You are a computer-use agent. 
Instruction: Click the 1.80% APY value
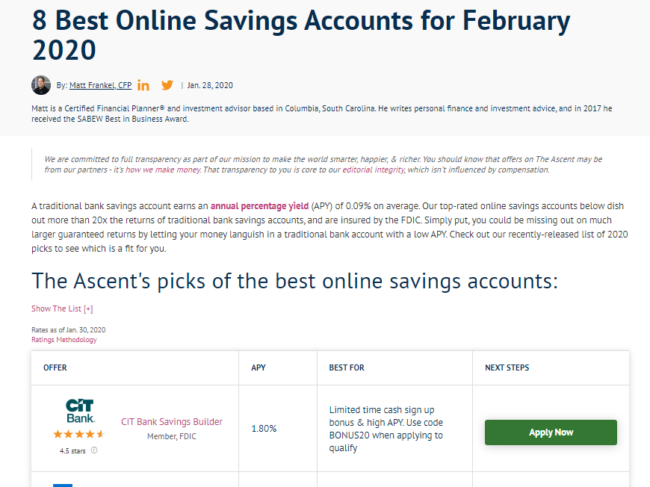264,429
